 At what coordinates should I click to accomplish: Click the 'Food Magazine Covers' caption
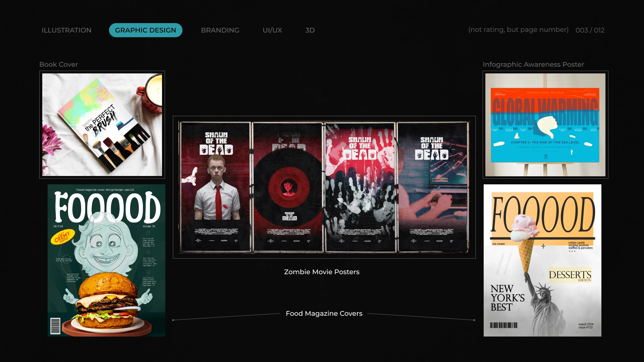pyautogui.click(x=324, y=313)
